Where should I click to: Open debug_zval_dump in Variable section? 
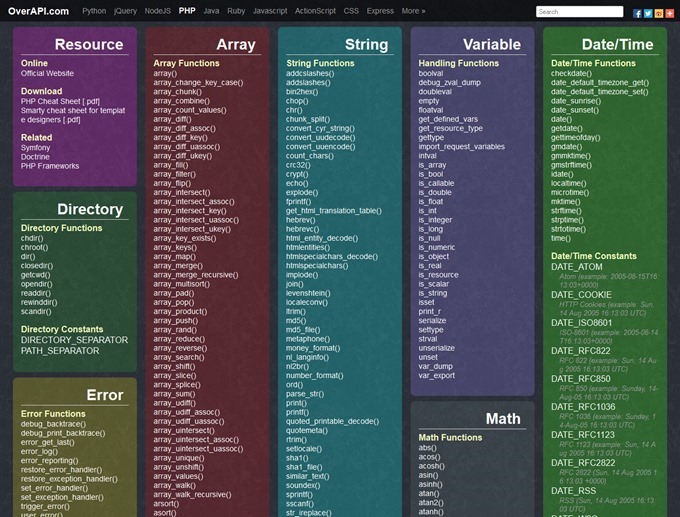point(450,82)
